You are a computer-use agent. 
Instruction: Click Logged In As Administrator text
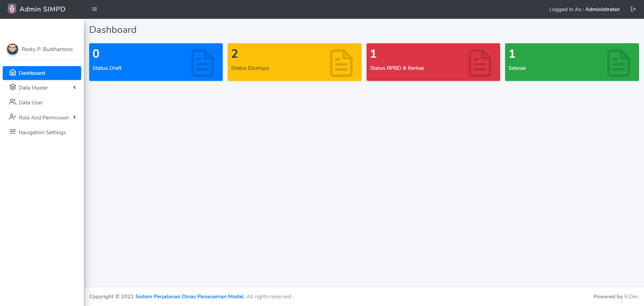[x=584, y=9]
